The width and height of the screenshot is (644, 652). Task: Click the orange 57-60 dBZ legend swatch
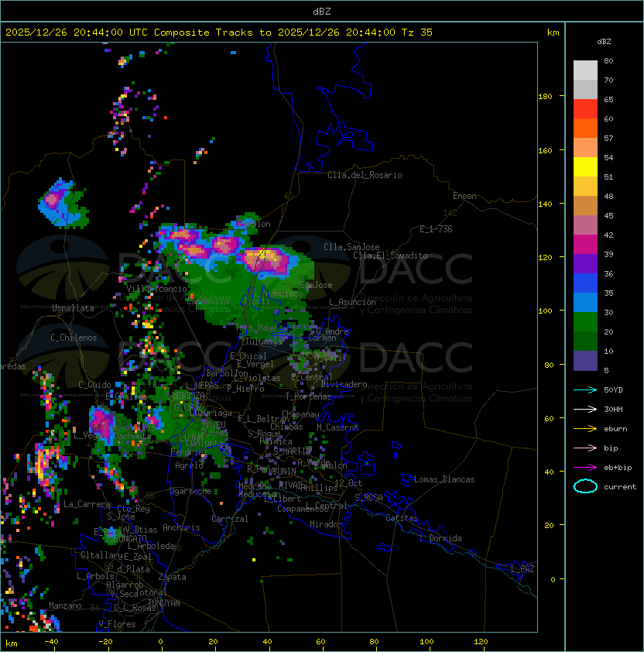click(x=585, y=128)
